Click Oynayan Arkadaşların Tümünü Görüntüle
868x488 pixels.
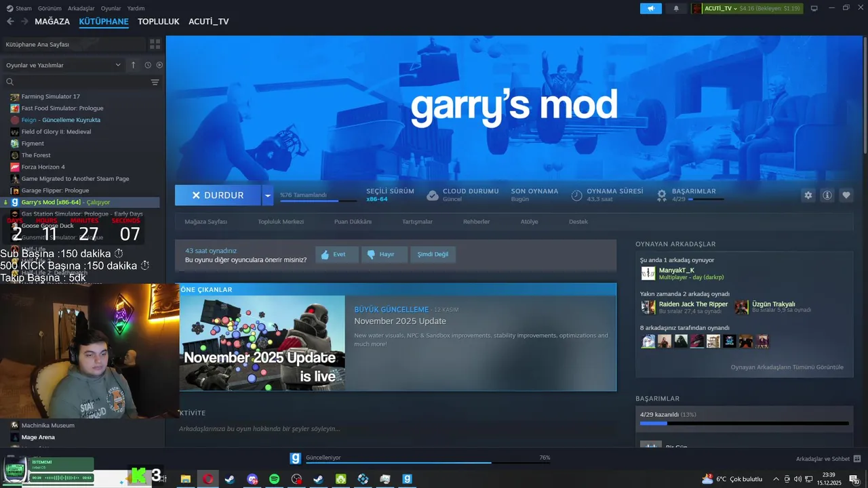tap(787, 367)
